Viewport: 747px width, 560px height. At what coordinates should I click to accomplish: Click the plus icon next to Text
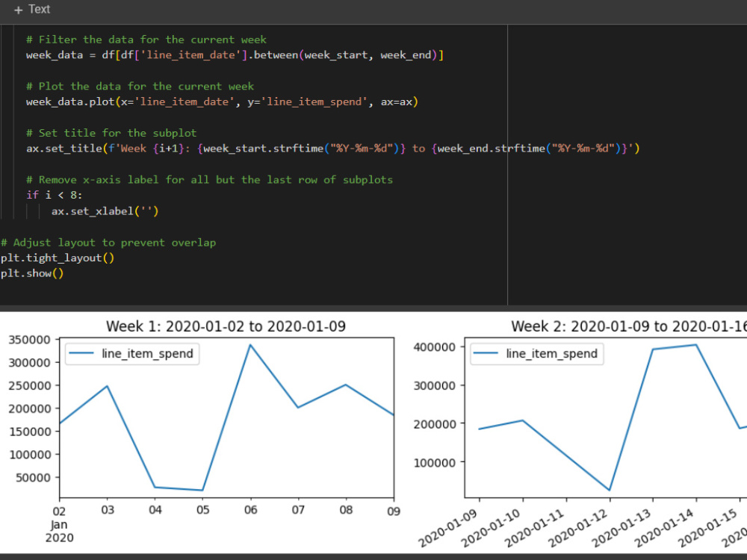tap(16, 9)
